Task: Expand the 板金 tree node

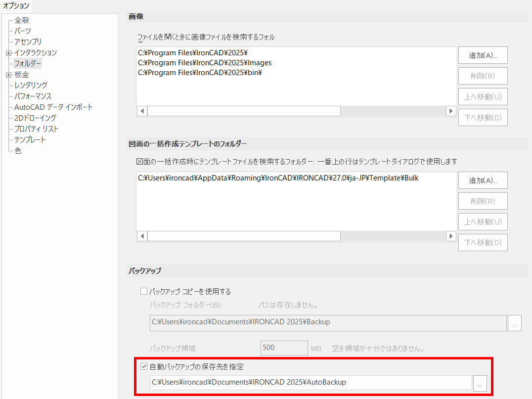Action: coord(8,74)
